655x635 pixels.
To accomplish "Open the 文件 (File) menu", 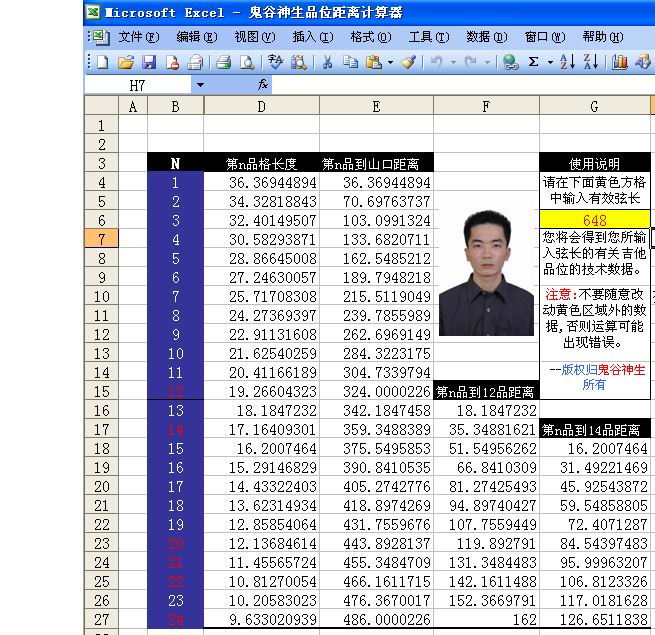I will coord(138,37).
